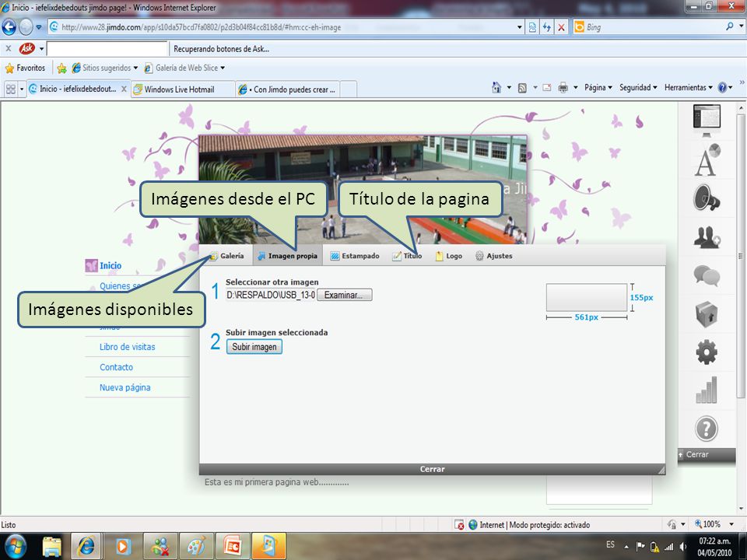Open Windows Explorer from the taskbar
The width and height of the screenshot is (747, 560).
tap(52, 546)
